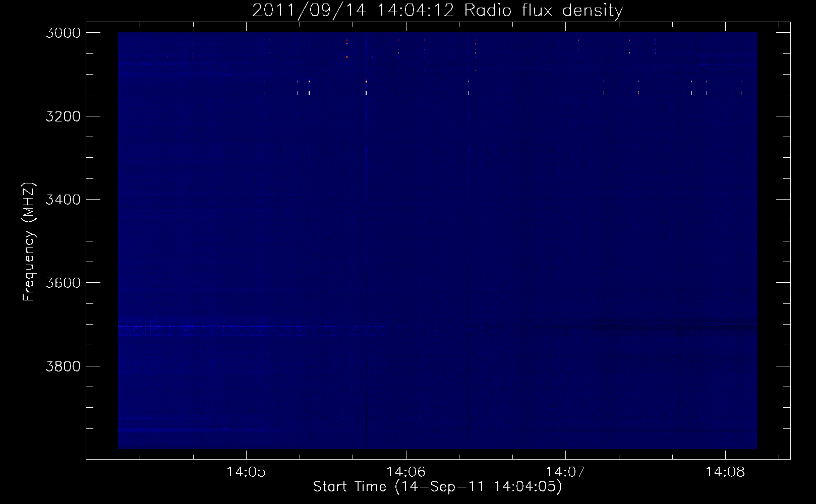Click the 3600 frequency tick label

point(63,283)
